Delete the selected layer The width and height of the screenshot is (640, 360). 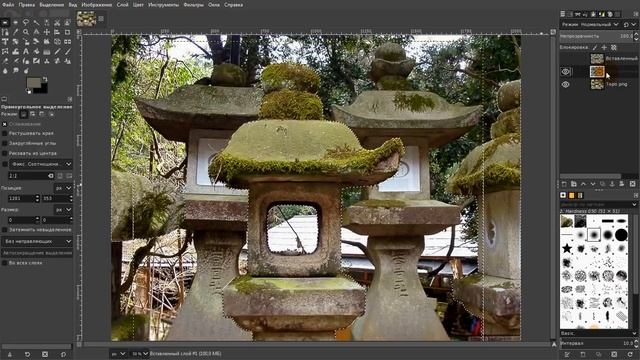[633, 184]
